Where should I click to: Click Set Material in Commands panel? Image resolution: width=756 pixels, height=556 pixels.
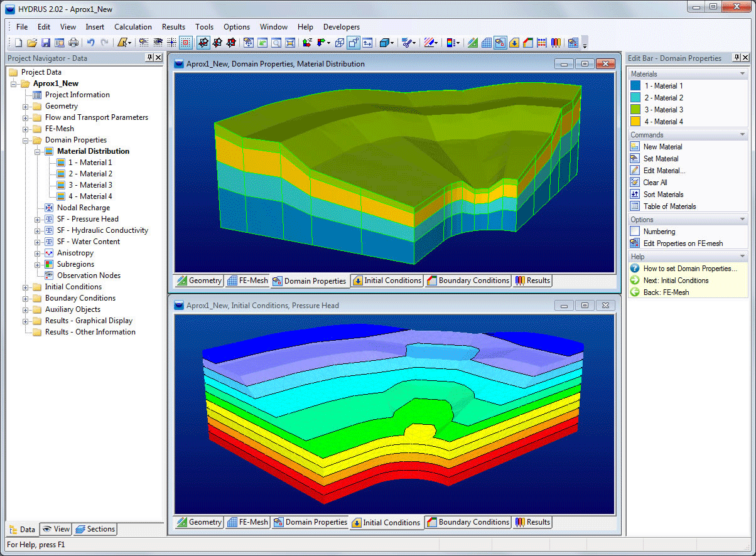pos(661,159)
